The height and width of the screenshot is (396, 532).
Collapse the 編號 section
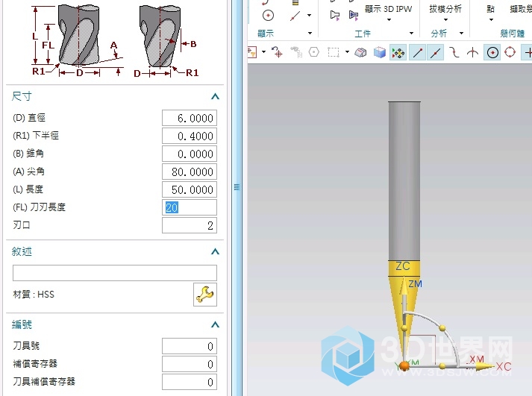click(215, 324)
